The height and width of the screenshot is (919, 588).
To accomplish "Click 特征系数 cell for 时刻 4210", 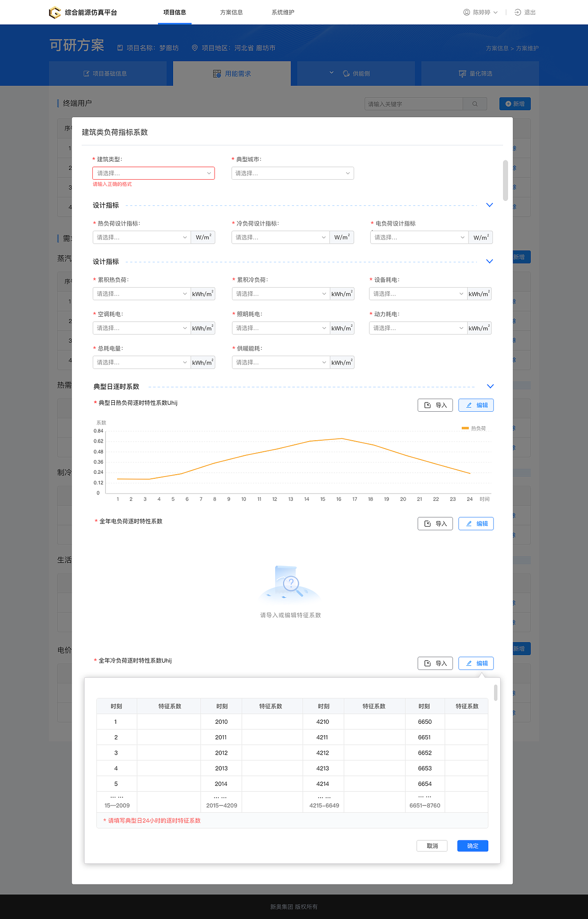I will pos(374,722).
